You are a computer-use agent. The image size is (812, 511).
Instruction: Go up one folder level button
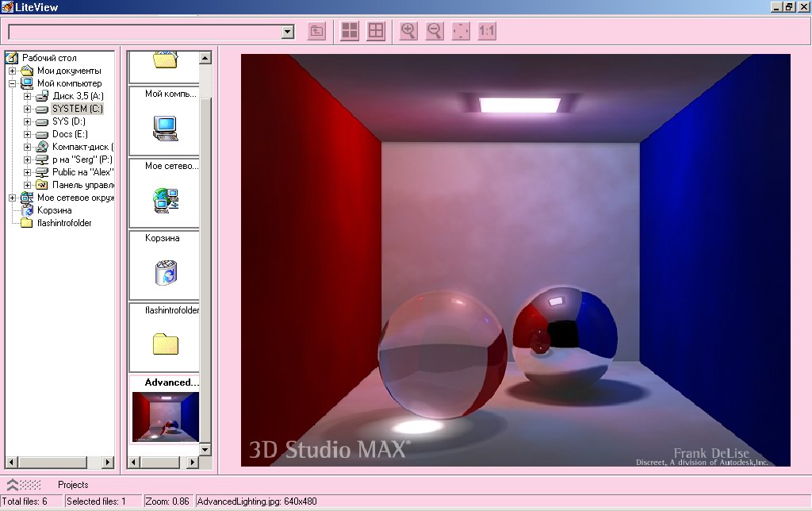tap(316, 31)
